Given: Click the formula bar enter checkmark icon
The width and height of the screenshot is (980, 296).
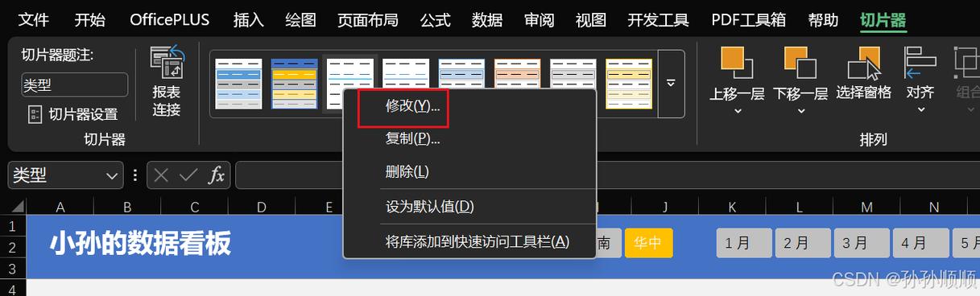Looking at the screenshot, I should coord(188,175).
